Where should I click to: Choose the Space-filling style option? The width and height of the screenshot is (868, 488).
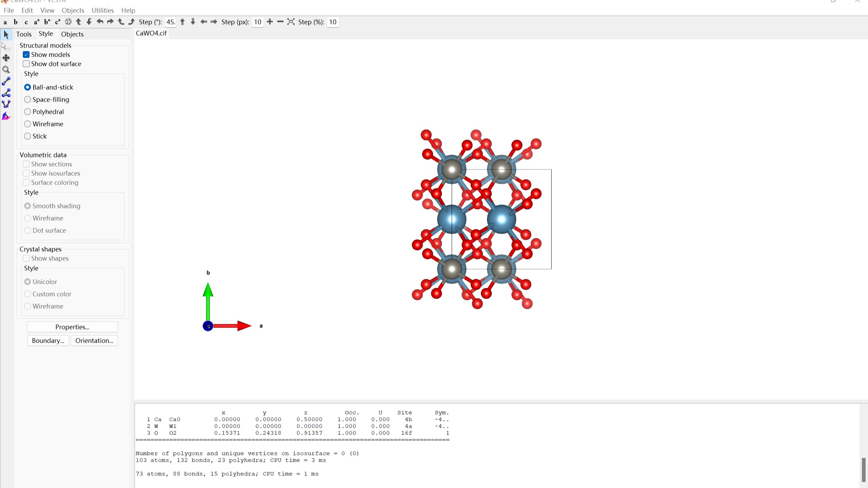28,99
